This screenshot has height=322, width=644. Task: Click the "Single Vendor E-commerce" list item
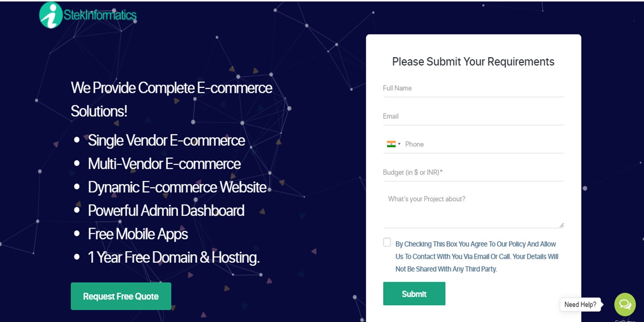[166, 140]
